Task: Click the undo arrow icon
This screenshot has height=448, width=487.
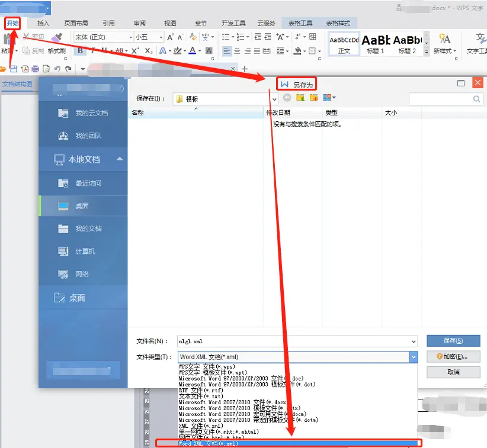Action: pos(57,69)
